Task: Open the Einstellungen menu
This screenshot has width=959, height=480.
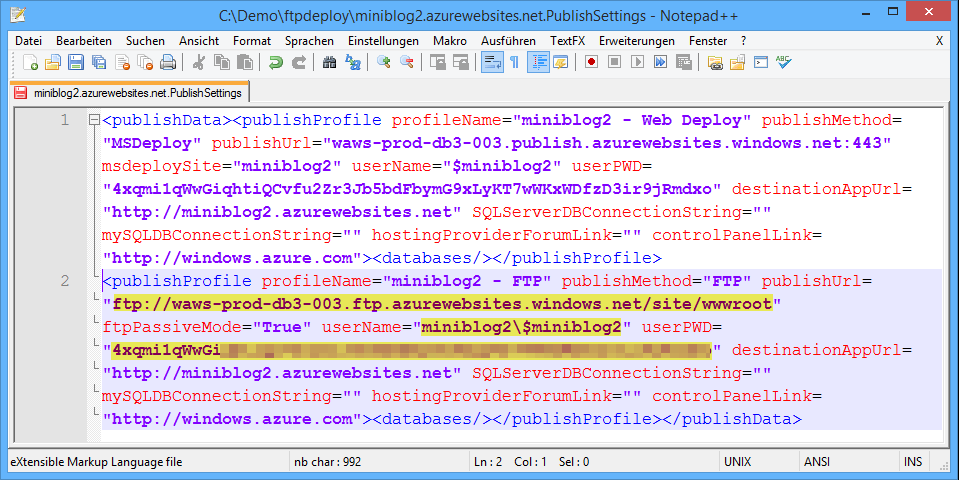Action: 383,41
